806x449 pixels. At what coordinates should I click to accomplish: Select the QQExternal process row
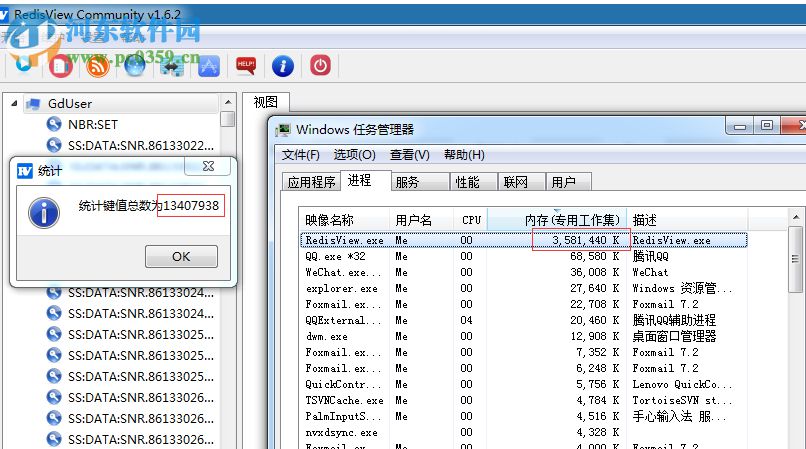[x=523, y=320]
